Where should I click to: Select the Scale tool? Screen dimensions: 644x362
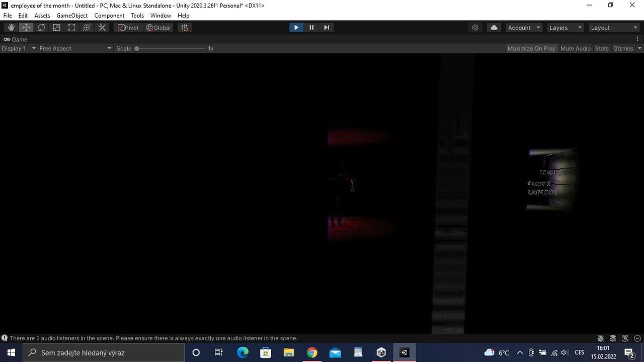[x=56, y=28]
